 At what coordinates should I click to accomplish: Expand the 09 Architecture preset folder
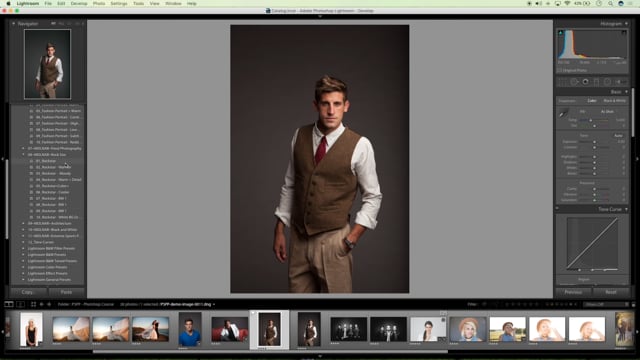point(23,224)
